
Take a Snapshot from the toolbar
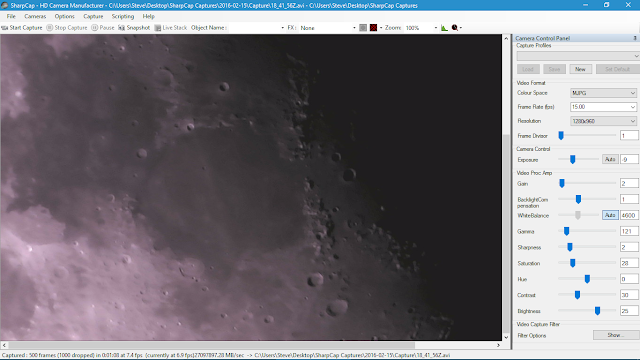[134, 28]
